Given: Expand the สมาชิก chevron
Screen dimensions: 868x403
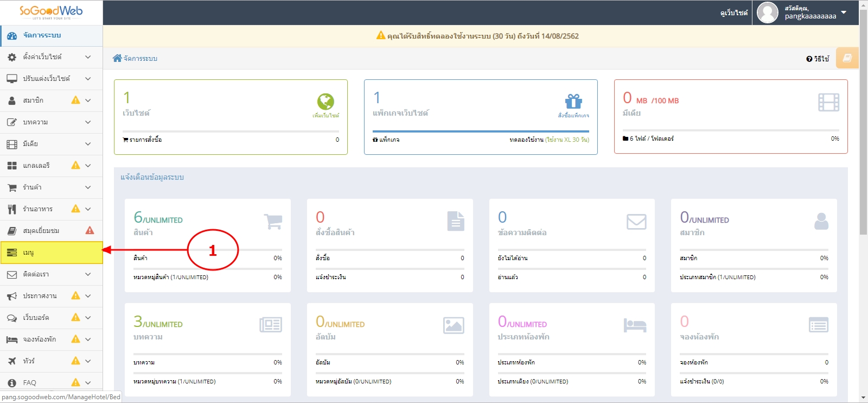Looking at the screenshot, I should (x=88, y=100).
